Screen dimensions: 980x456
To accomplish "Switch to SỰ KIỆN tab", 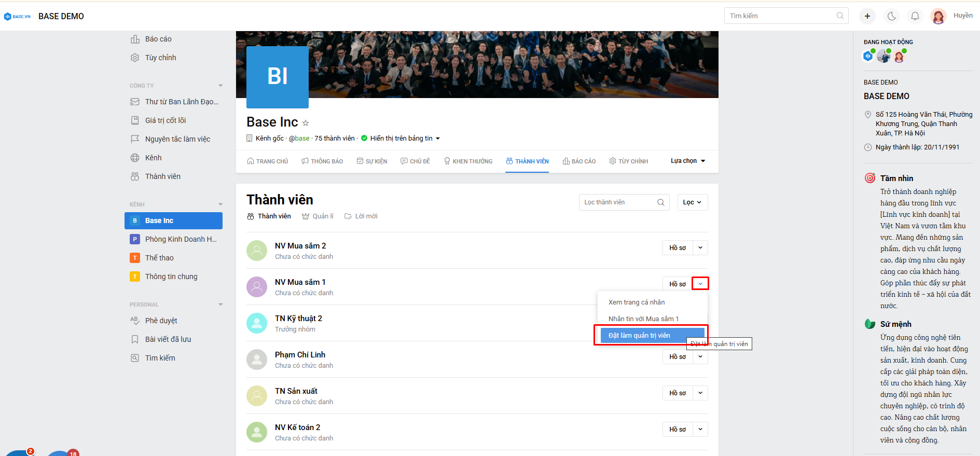I will point(372,161).
